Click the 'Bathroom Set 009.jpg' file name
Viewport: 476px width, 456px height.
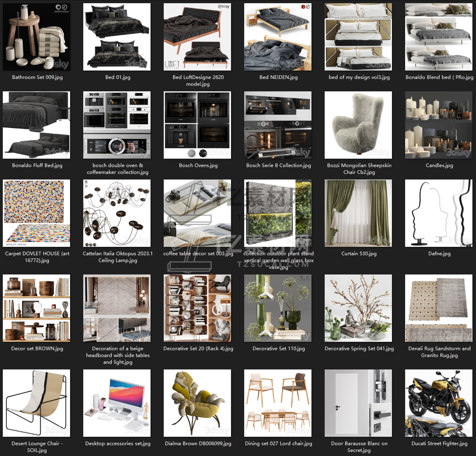[37, 77]
